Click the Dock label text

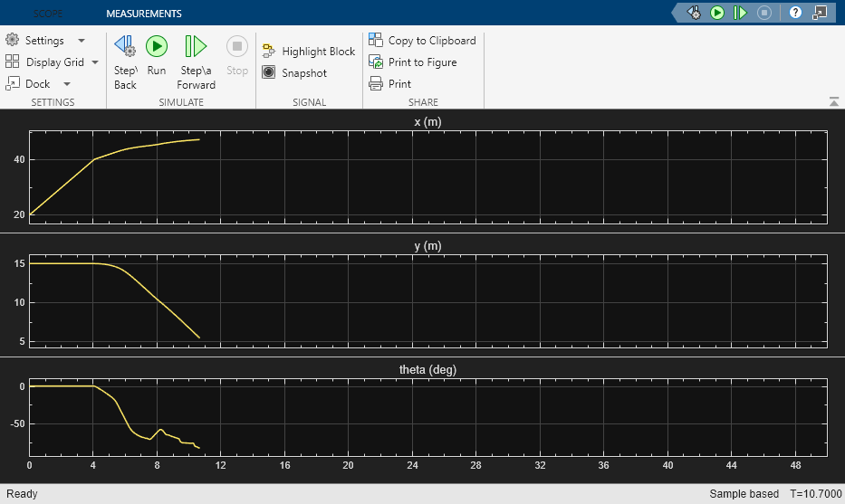coord(38,83)
